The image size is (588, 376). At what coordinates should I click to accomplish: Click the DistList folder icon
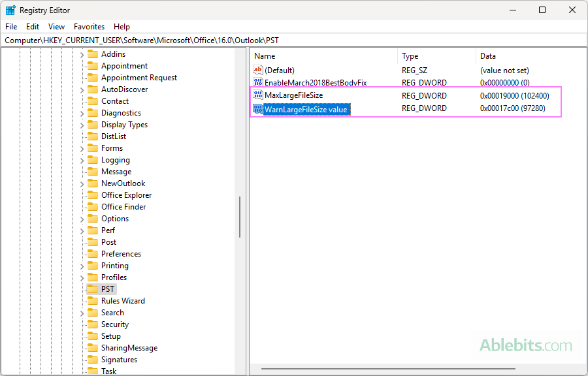pos(93,136)
